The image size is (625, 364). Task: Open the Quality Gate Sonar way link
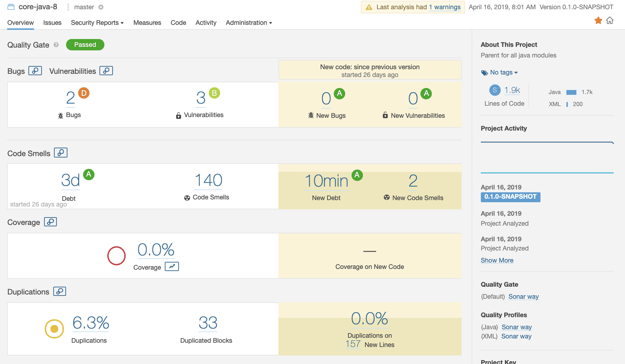pyautogui.click(x=523, y=297)
